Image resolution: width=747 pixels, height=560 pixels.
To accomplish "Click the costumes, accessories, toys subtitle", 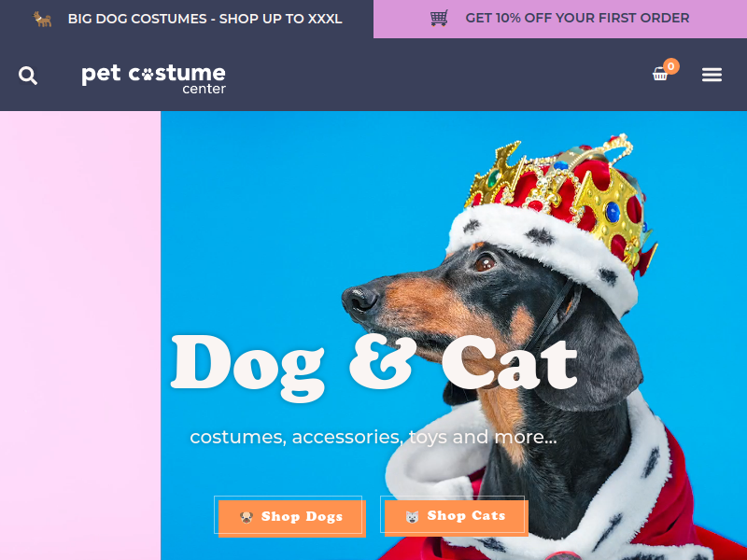I will [373, 437].
